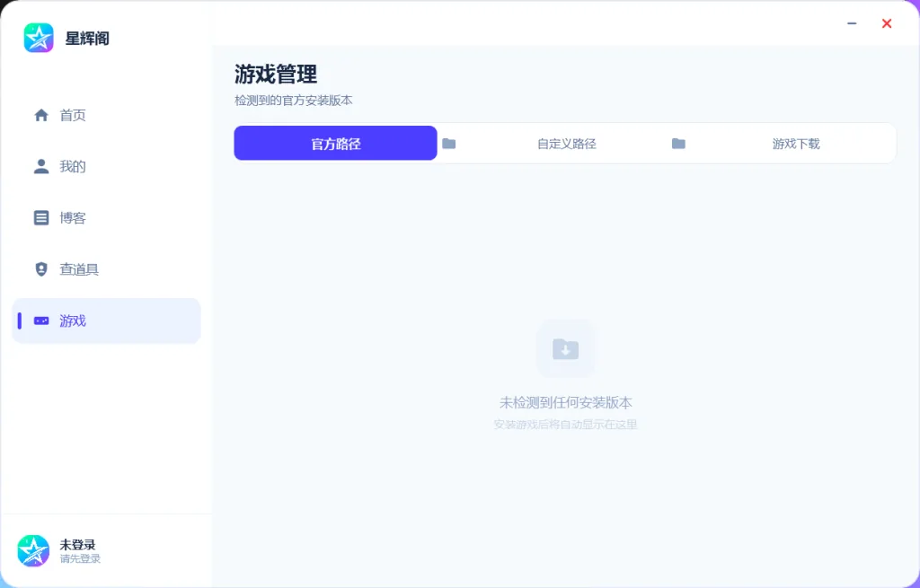Click the 请先登录 login prompt

(80, 558)
